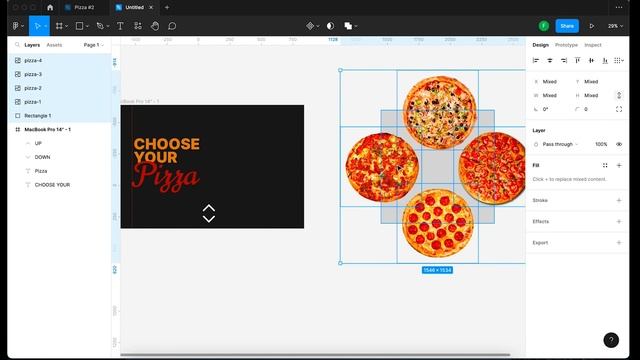
Task: Click the rotation 0° field
Action: 550,109
